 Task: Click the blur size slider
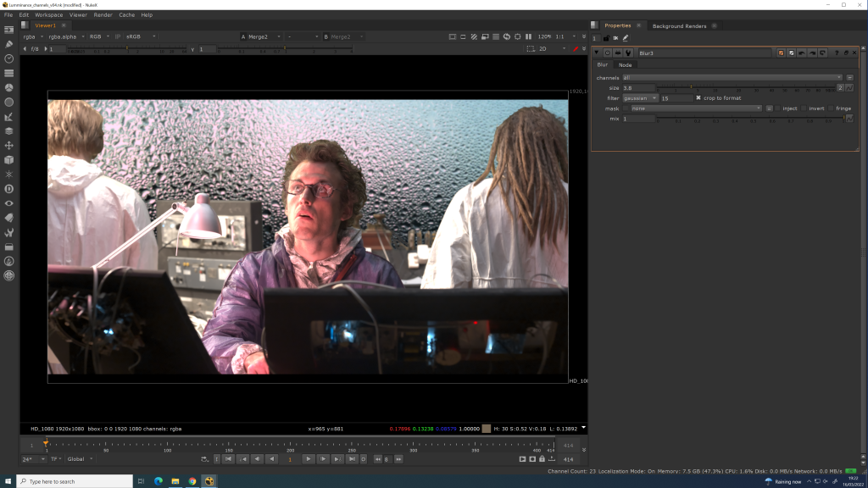(746, 88)
